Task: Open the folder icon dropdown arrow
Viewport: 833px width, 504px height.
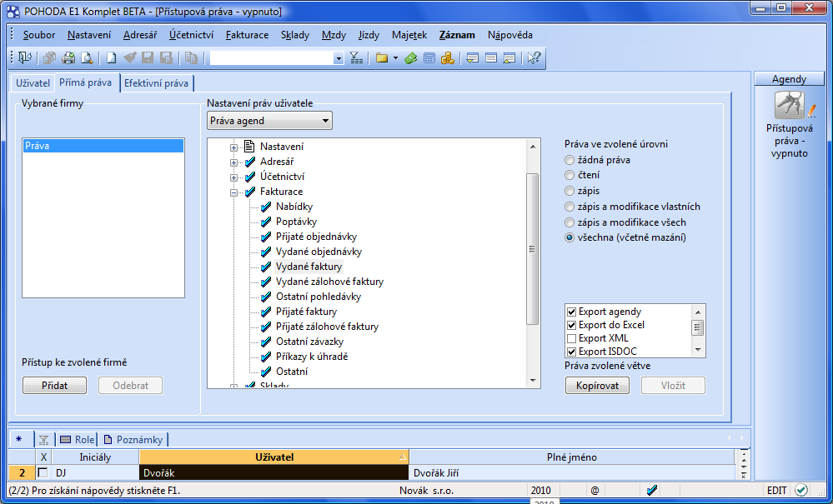Action: click(x=395, y=58)
